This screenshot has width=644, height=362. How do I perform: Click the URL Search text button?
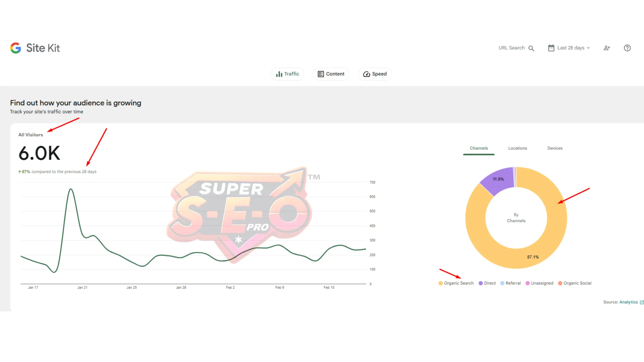511,48
